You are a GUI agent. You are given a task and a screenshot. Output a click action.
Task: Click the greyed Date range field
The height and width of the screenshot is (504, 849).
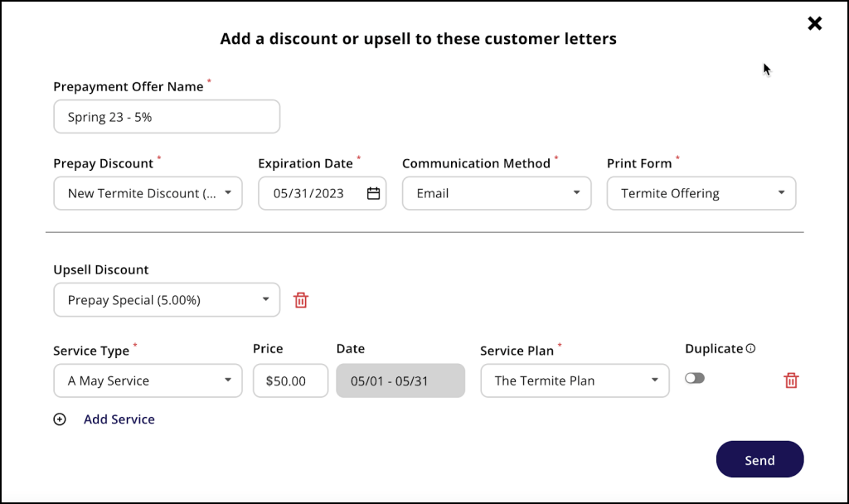point(400,380)
